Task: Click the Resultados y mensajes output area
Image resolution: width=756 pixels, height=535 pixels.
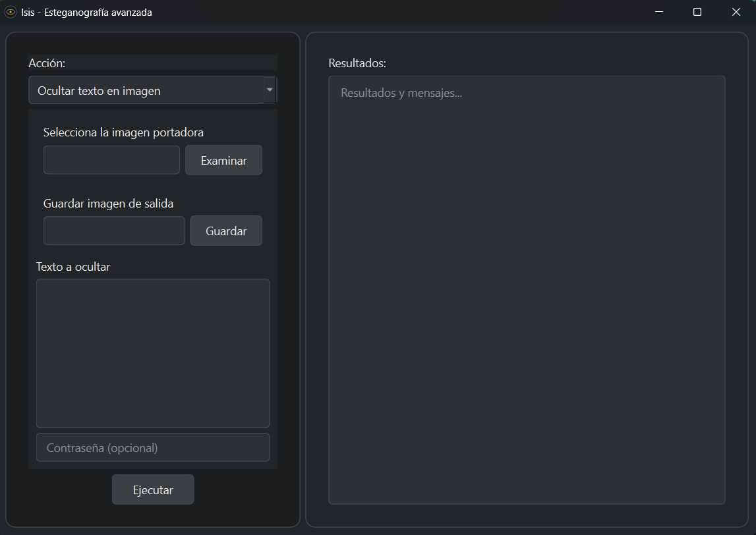Action: (527, 290)
